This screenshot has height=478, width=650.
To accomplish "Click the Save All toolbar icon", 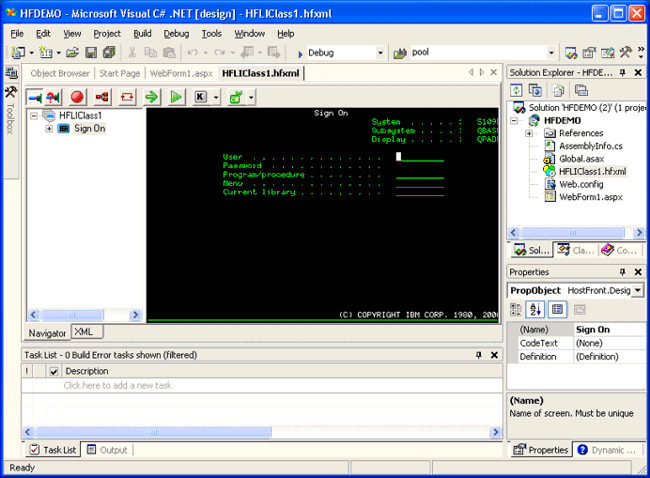I will [109, 53].
